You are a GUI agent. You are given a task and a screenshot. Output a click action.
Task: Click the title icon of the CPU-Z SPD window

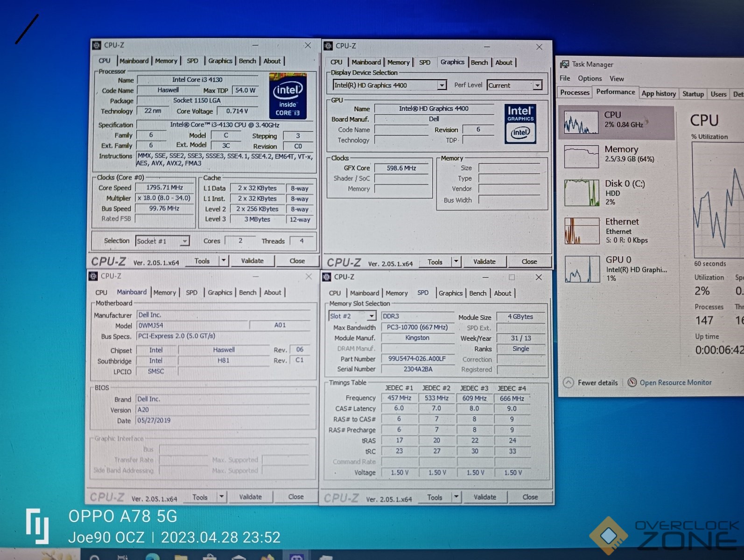327,277
